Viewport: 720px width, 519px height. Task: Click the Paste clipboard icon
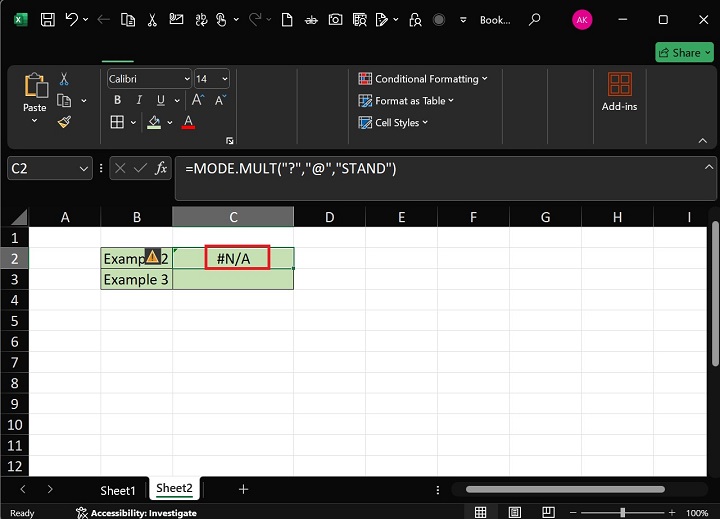click(35, 85)
